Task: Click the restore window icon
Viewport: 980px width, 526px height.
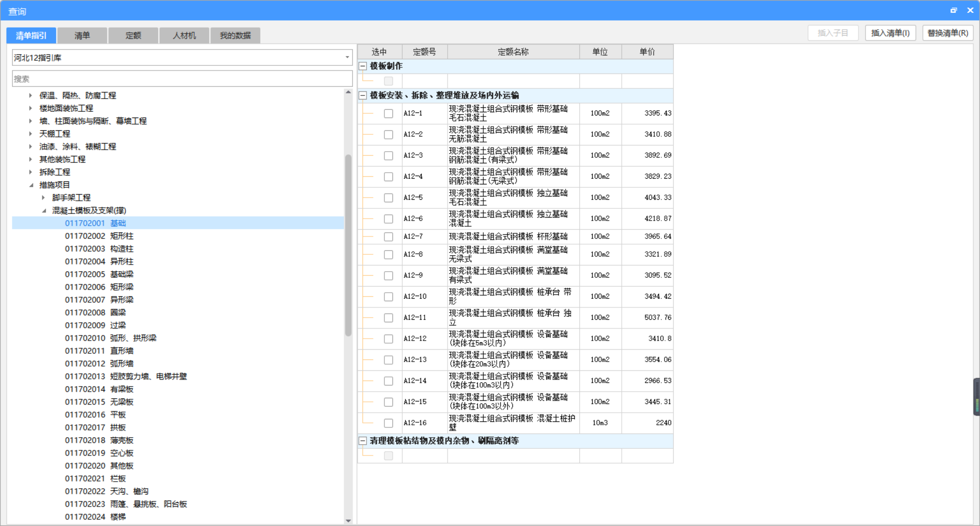Action: click(x=953, y=10)
